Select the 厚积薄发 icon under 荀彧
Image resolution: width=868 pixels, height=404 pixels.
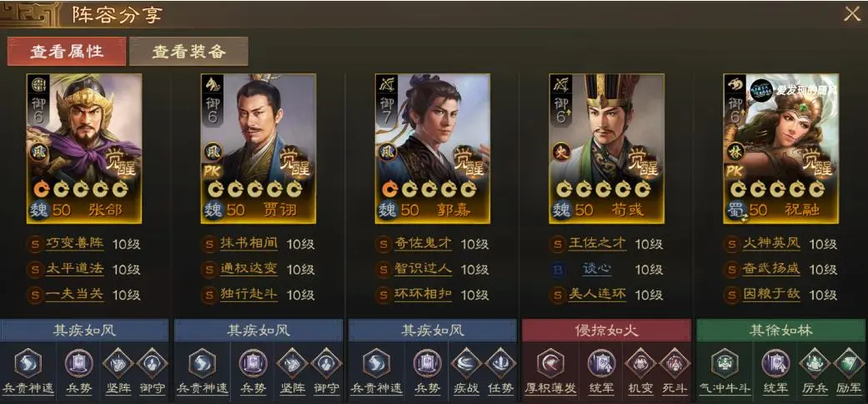[x=550, y=364]
